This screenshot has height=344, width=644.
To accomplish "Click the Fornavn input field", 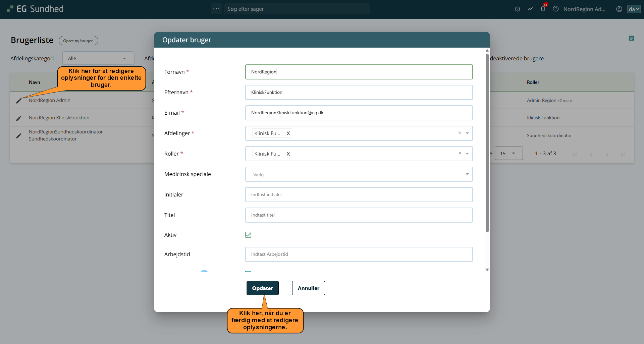I will click(359, 72).
